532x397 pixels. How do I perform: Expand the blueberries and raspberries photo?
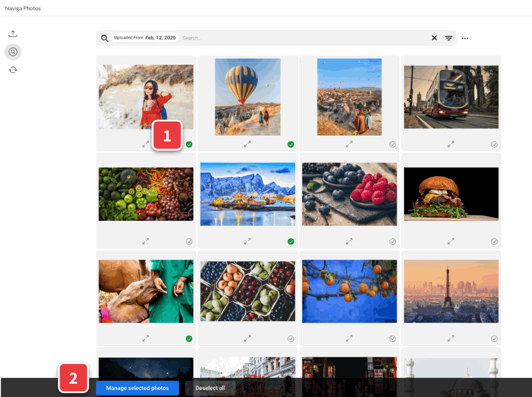pyautogui.click(x=349, y=242)
